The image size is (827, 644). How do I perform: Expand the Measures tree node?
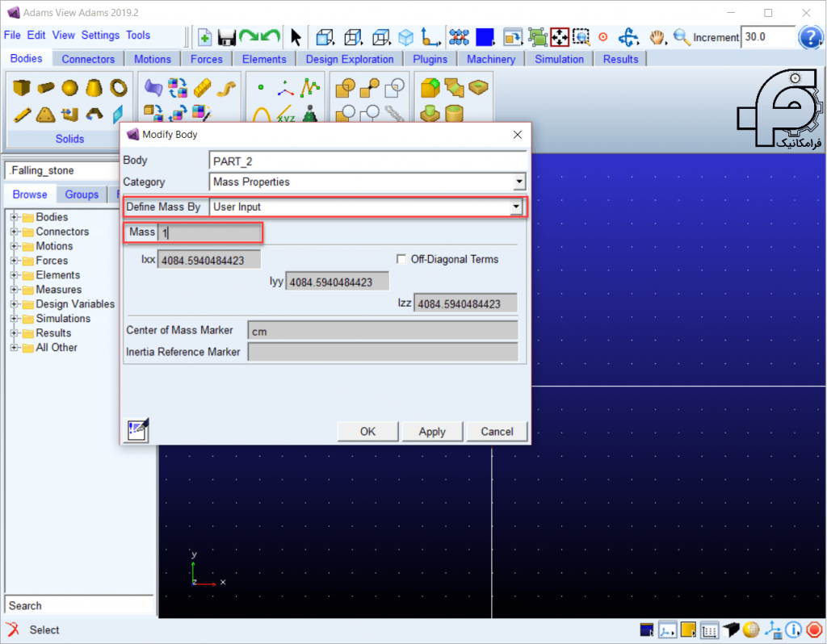coord(15,290)
